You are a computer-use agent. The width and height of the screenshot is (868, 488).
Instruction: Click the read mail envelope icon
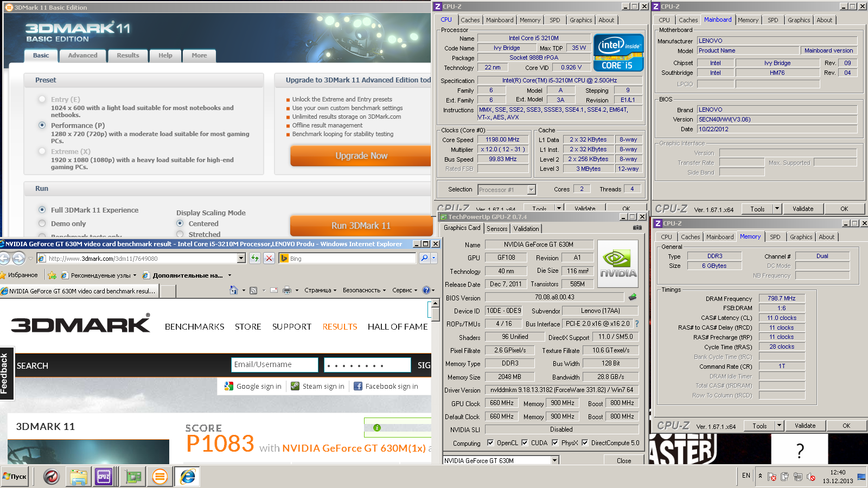pos(273,290)
